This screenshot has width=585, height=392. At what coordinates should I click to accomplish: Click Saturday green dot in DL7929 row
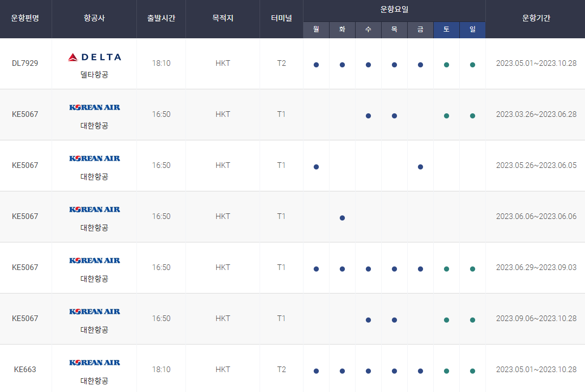447,65
